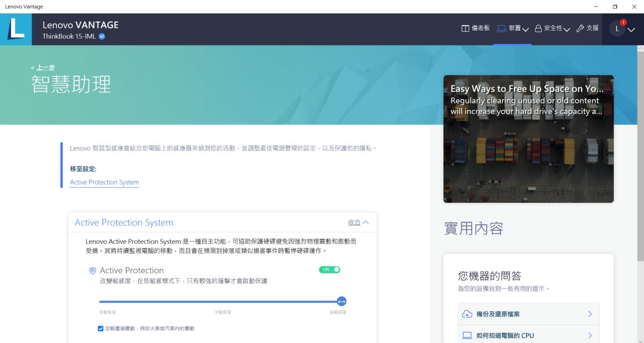Open the user profile avatar with notification
This screenshot has height=343, width=644.
tap(617, 29)
